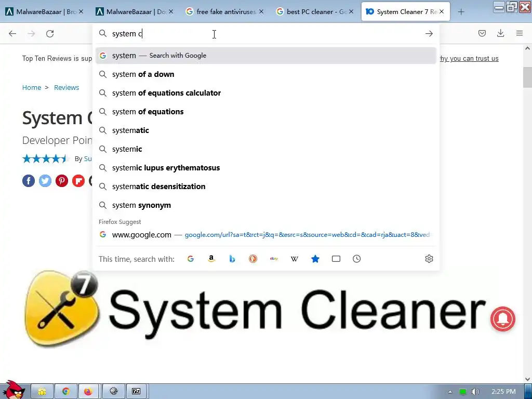Share article on Twitter icon
Screen dimensions: 532x399
[x=45, y=181]
